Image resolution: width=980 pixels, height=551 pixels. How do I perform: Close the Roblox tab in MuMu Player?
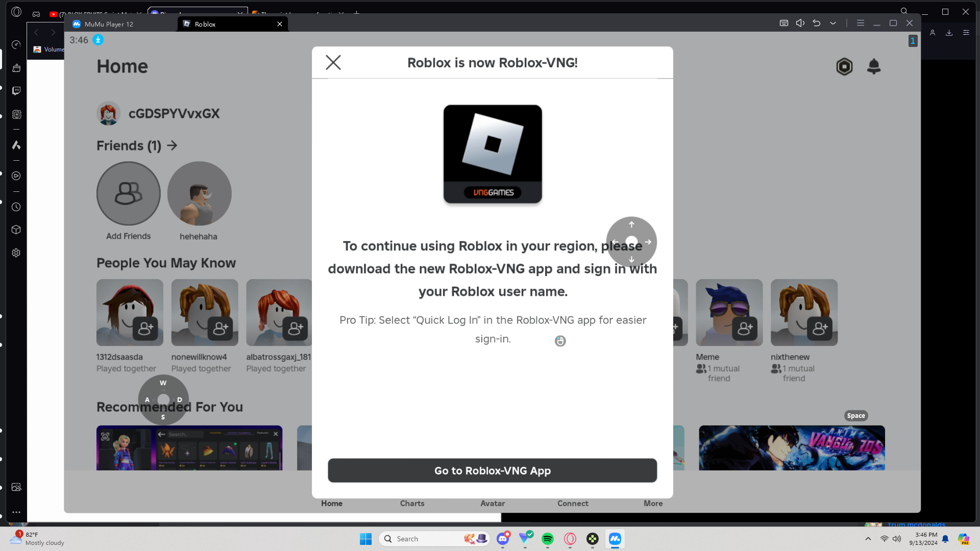pos(280,24)
